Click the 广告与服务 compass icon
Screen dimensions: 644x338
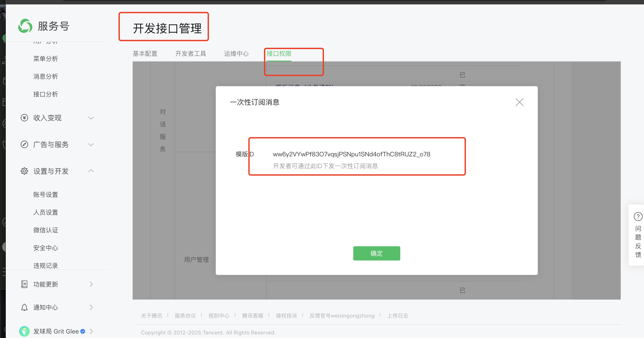[x=24, y=145]
